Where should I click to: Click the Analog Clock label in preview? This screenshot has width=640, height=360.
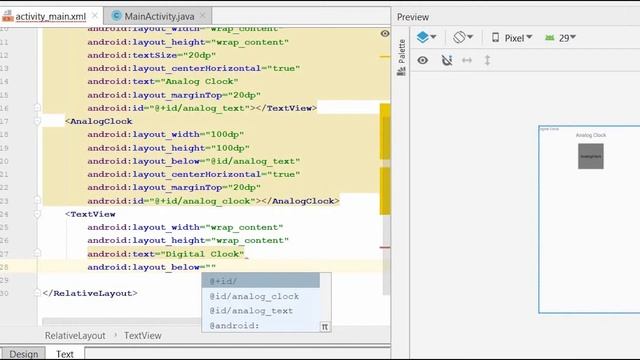click(x=591, y=135)
